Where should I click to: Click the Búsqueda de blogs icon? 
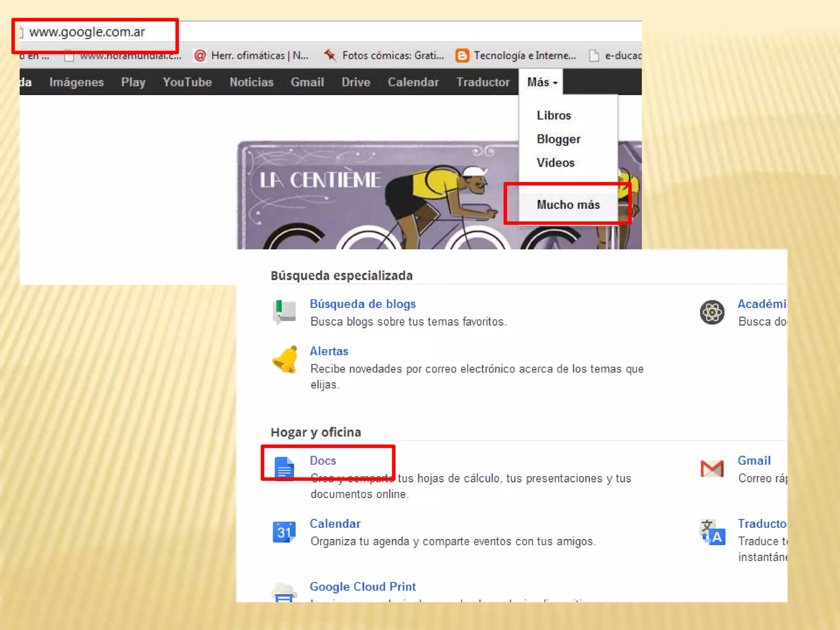point(284,312)
